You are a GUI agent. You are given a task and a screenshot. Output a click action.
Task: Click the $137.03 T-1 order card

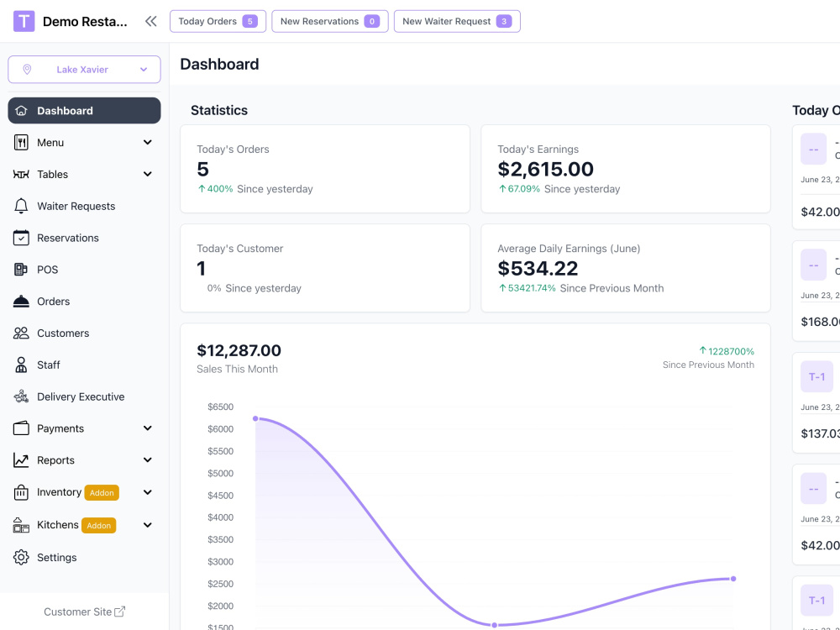pos(816,403)
